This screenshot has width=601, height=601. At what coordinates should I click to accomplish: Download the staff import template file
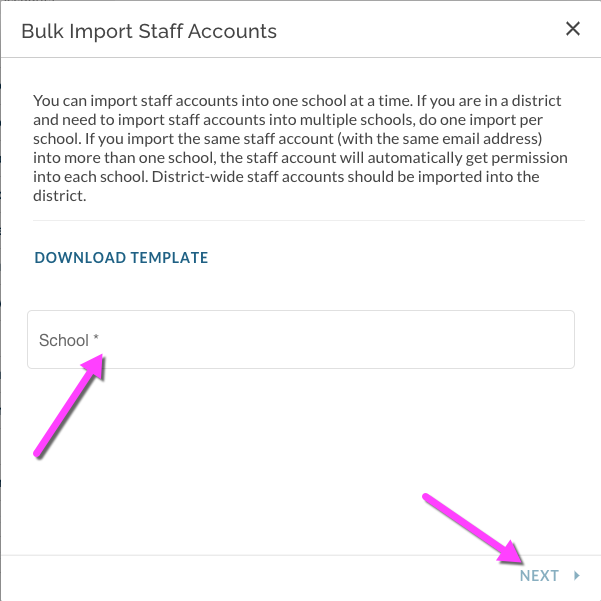pos(121,258)
